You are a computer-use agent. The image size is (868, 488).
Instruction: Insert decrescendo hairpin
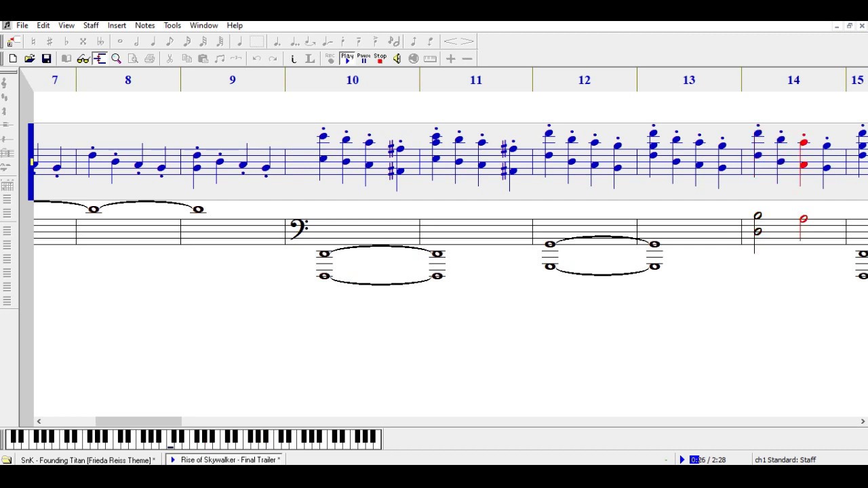click(467, 41)
